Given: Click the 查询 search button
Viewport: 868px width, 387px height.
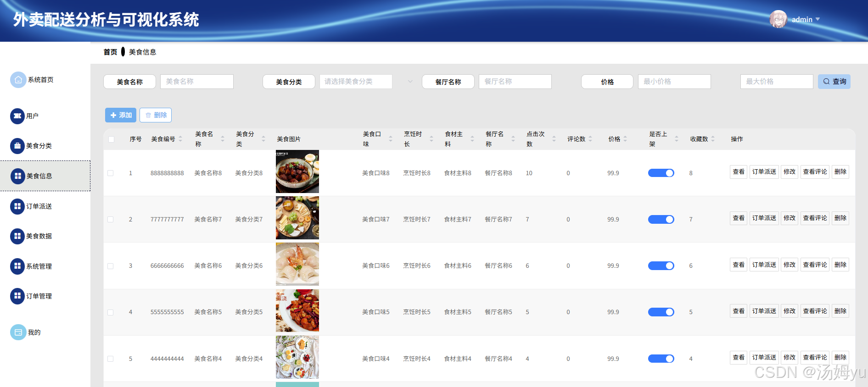Looking at the screenshot, I should coord(834,82).
